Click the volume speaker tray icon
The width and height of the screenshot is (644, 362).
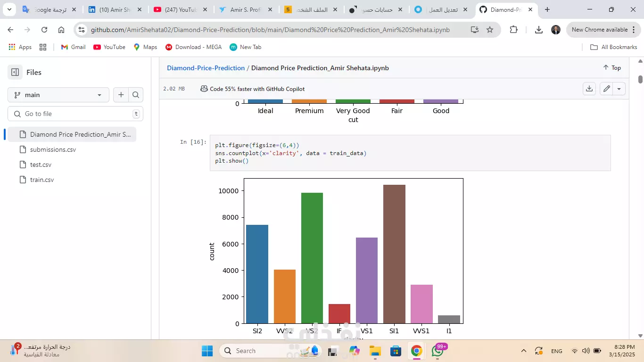pyautogui.click(x=586, y=351)
